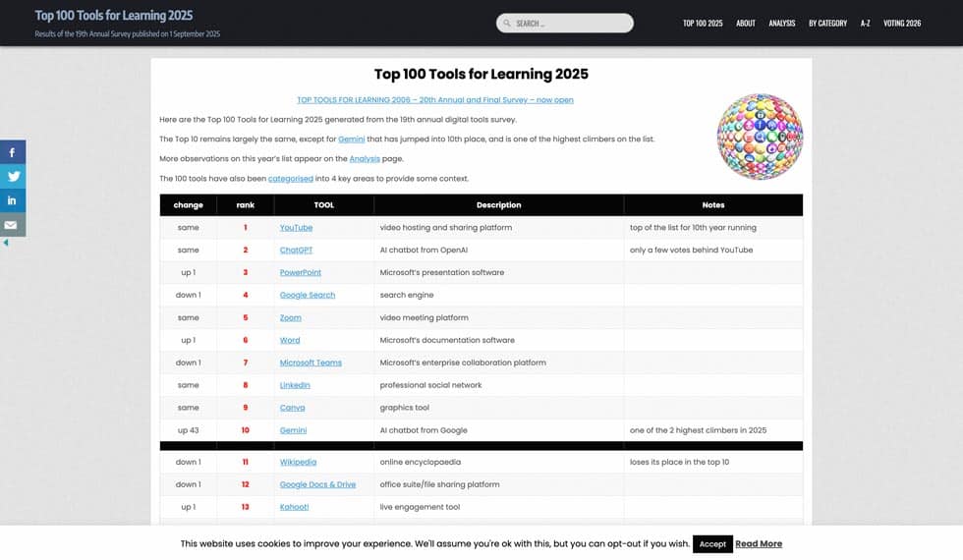Image resolution: width=963 pixels, height=560 pixels.
Task: Open Microsoft Teams tool link
Action: pyautogui.click(x=311, y=363)
